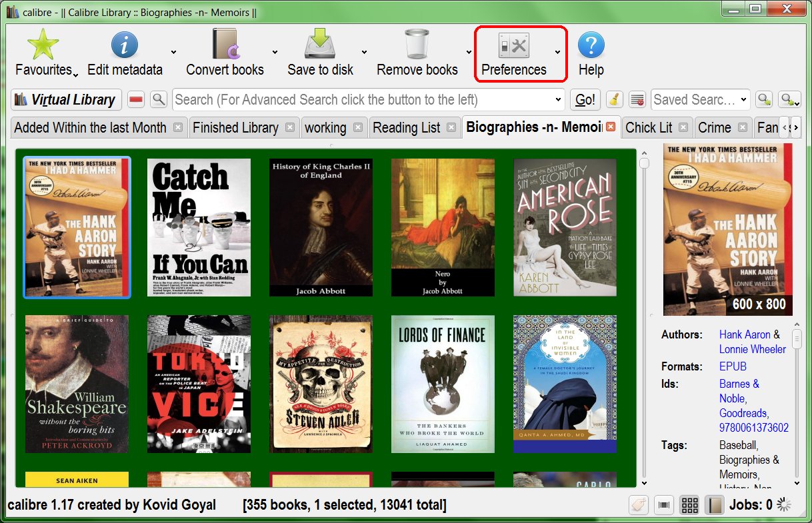Screen dimensions: 812x523
Task: Toggle the Cover Grid view button
Action: click(x=689, y=505)
